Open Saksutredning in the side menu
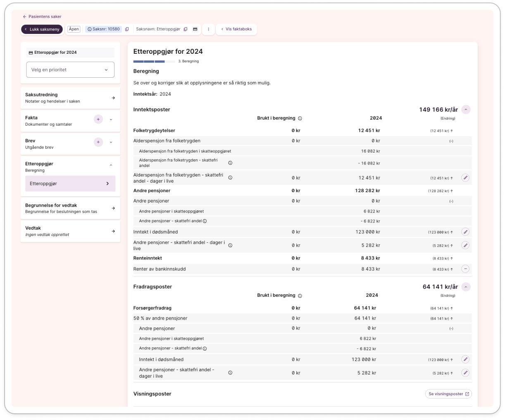 coord(70,98)
